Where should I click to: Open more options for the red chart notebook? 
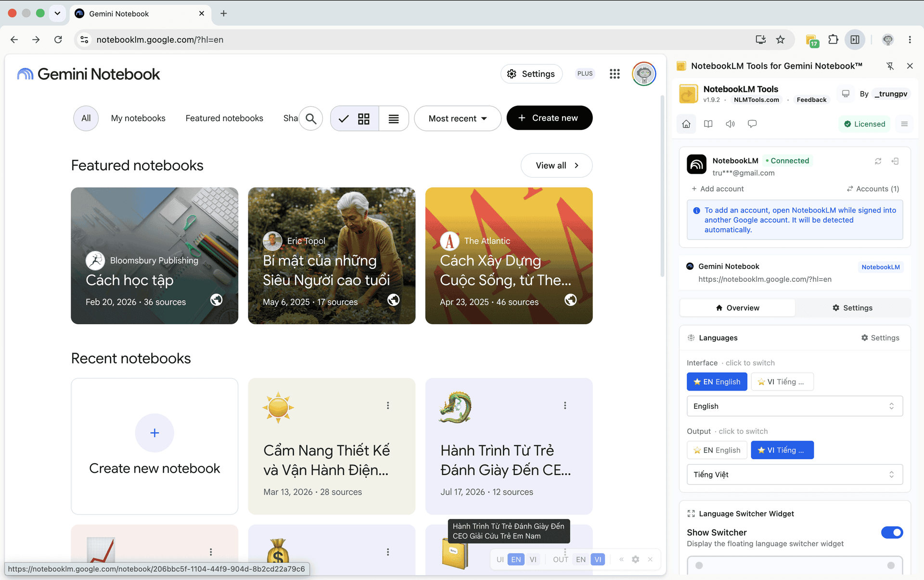211,552
